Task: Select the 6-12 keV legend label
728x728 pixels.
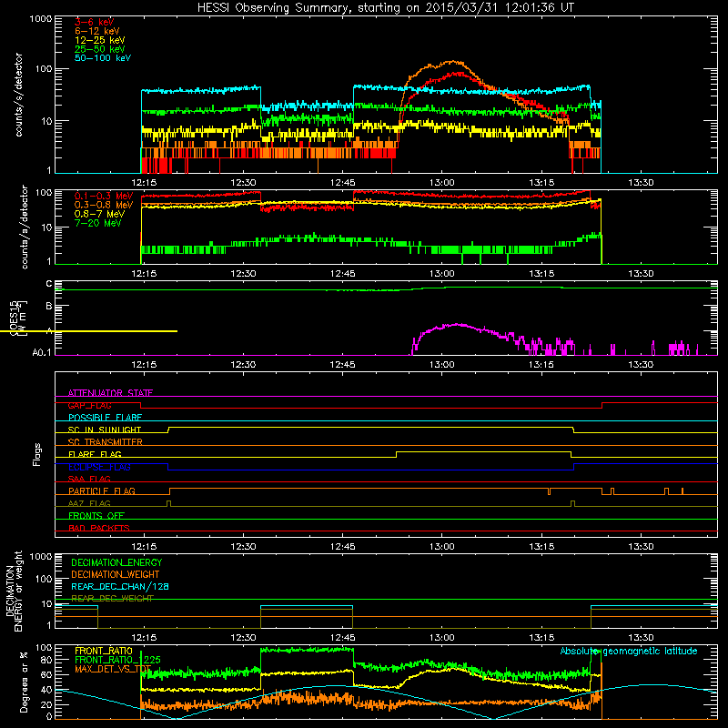Action: (x=97, y=31)
